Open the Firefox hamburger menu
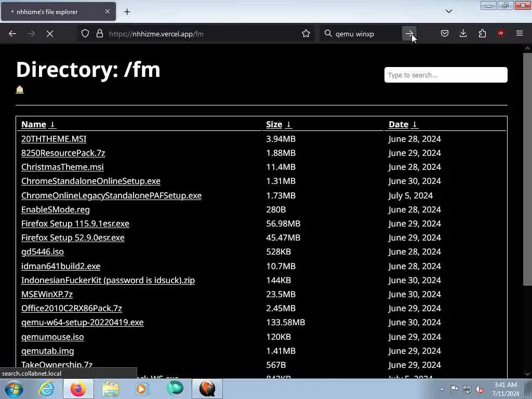This screenshot has height=399, width=532. 520,33
